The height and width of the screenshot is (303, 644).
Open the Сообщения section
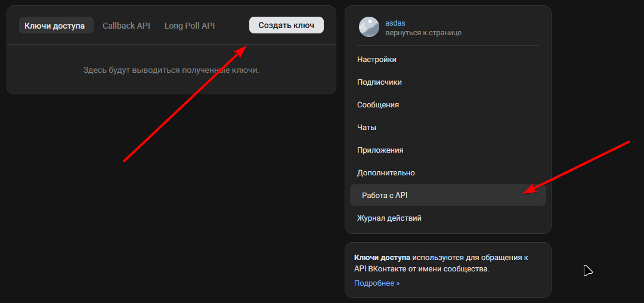pos(378,105)
